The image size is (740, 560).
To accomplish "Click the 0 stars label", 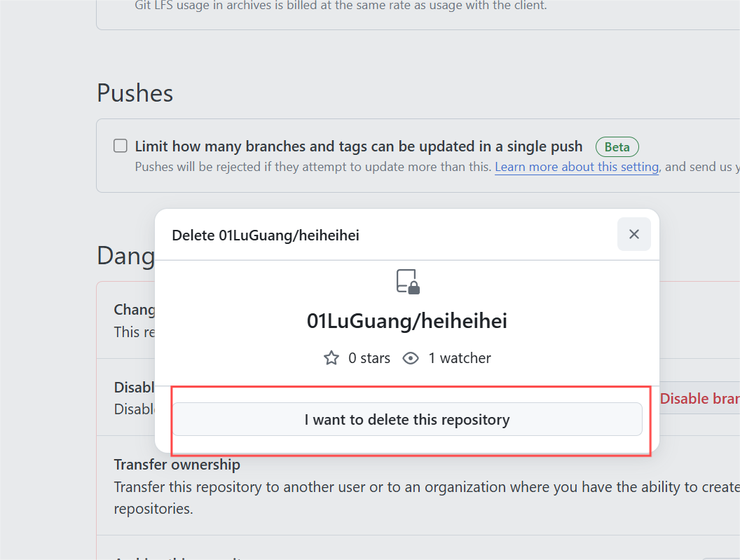I will point(369,358).
